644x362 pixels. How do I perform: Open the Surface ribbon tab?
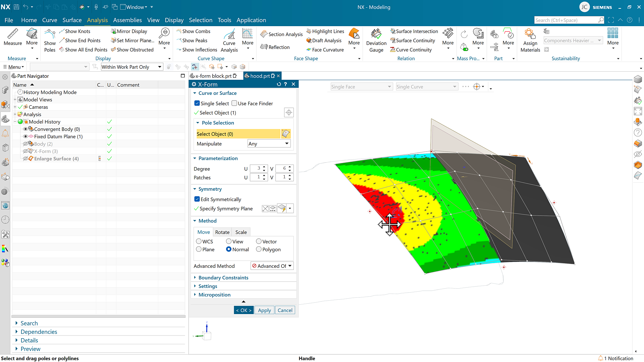[72, 20]
